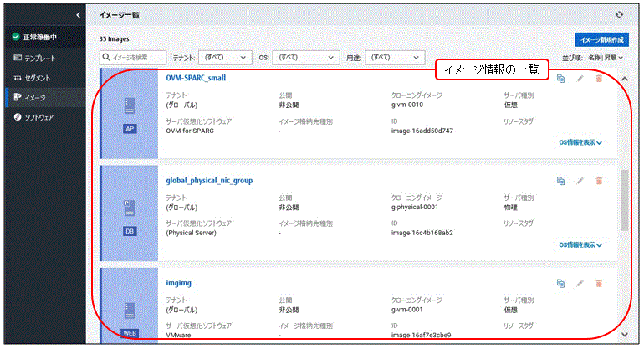The width and height of the screenshot is (644, 349).
Task: Click the image list scrollbar thumb
Action: click(624, 200)
